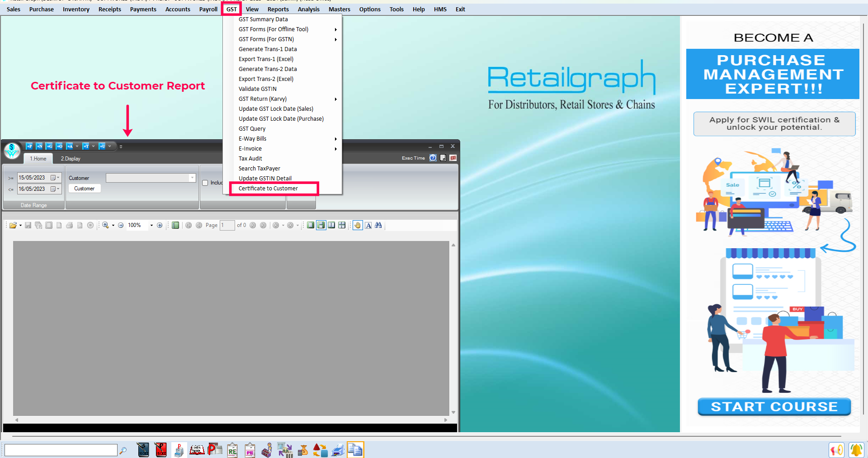This screenshot has height=458, width=868.
Task: Open the RE clipboard shortcut icon
Action: (x=232, y=450)
